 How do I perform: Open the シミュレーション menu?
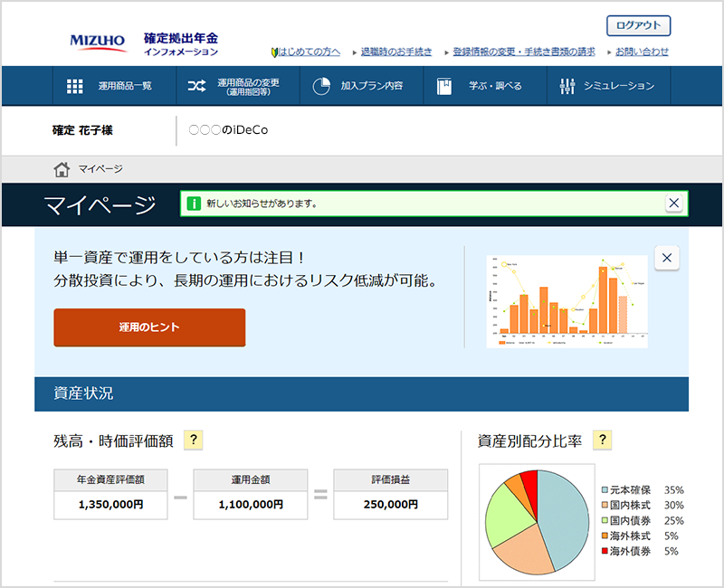[609, 86]
